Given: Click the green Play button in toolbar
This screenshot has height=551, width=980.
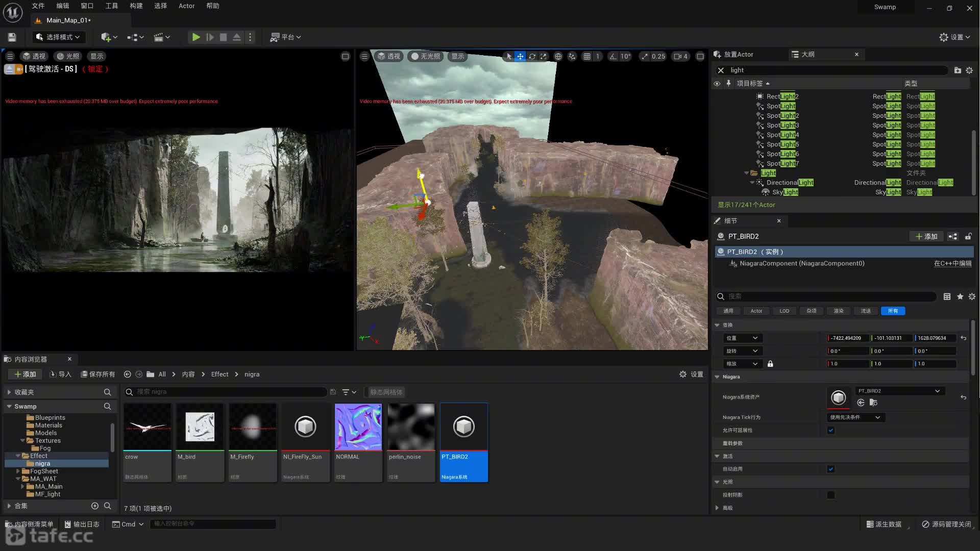Looking at the screenshot, I should click(x=195, y=37).
